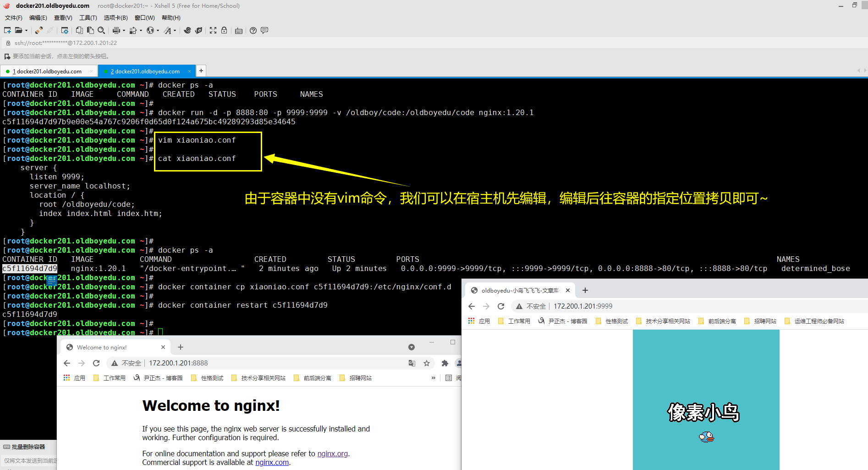Viewport: 868px width, 470px height.
Task: Toggle the bookmark star for nginx page
Action: click(x=427, y=363)
